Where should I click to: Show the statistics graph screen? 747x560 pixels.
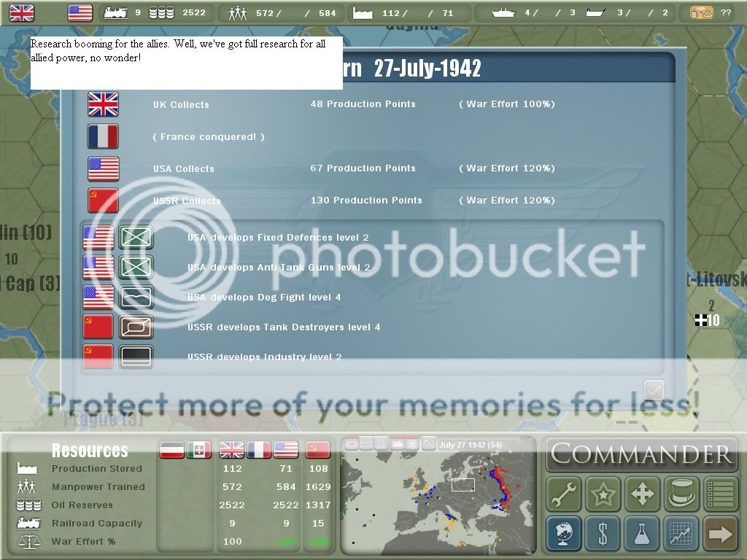[x=681, y=534]
